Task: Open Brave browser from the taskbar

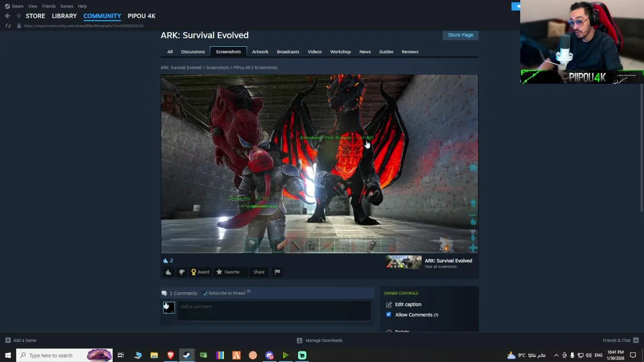Action: click(171, 355)
